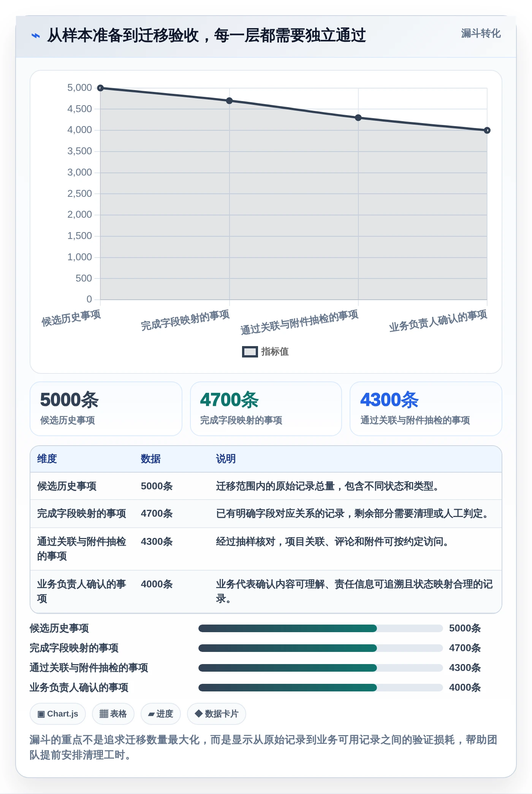Click the 说明 column header
This screenshot has width=532, height=794.
[x=226, y=459]
